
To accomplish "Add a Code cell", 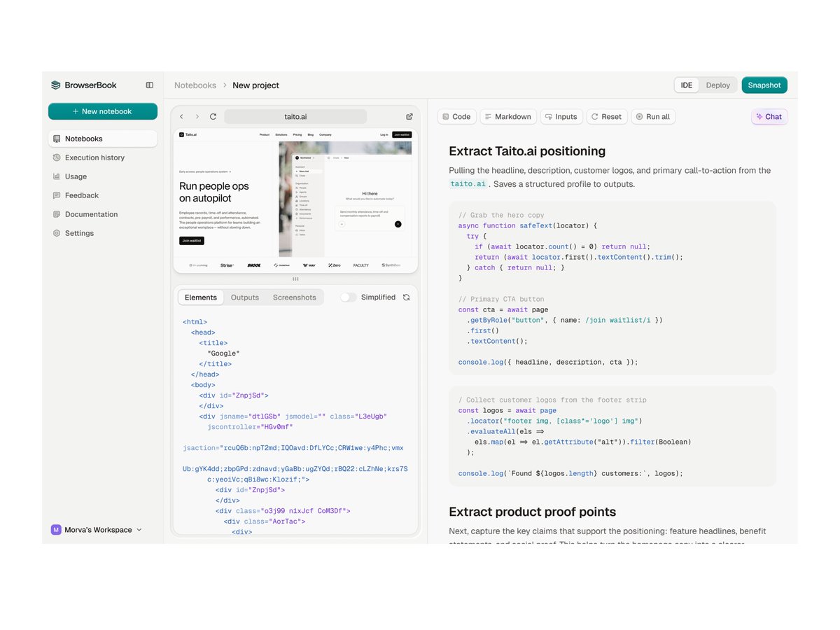I will click(x=456, y=117).
